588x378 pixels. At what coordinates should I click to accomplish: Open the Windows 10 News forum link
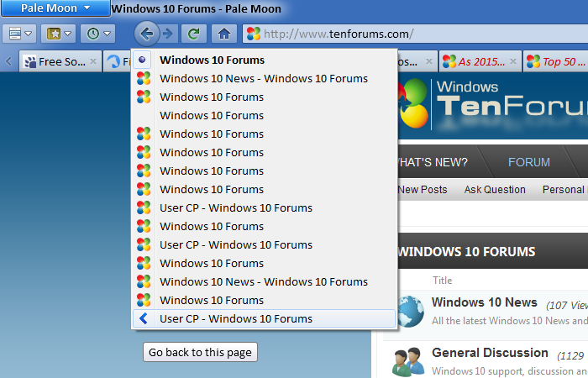tap(485, 302)
